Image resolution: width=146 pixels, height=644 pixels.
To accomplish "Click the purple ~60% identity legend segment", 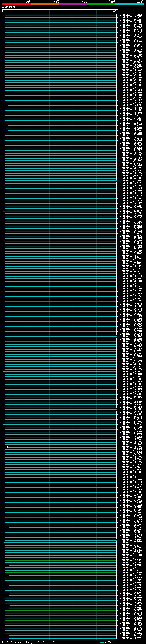I will click(73, 4).
